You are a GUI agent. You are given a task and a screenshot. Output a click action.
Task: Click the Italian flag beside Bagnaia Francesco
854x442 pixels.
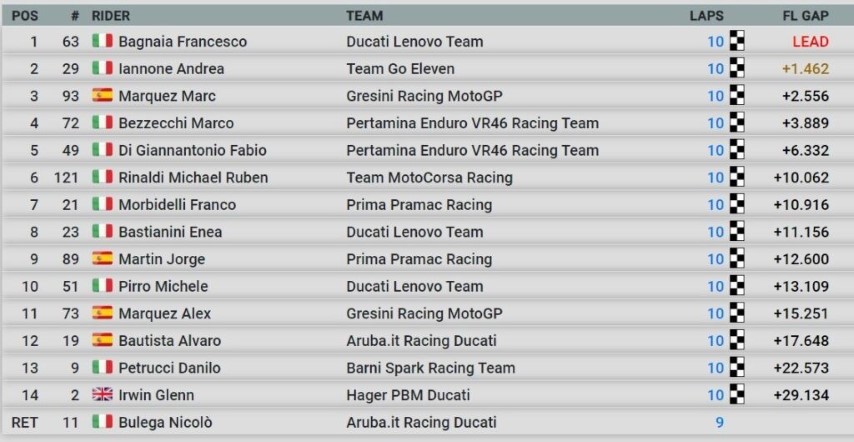[x=102, y=42]
